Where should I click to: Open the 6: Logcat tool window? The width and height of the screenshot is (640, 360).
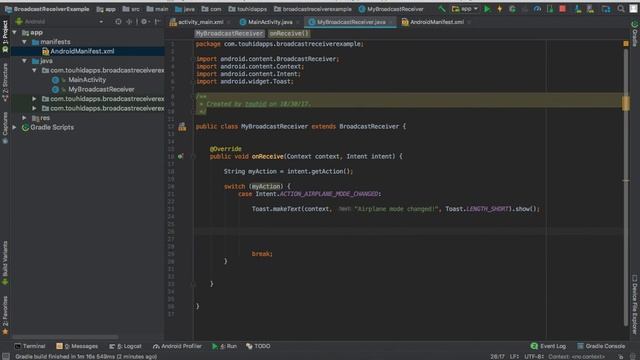(125, 346)
